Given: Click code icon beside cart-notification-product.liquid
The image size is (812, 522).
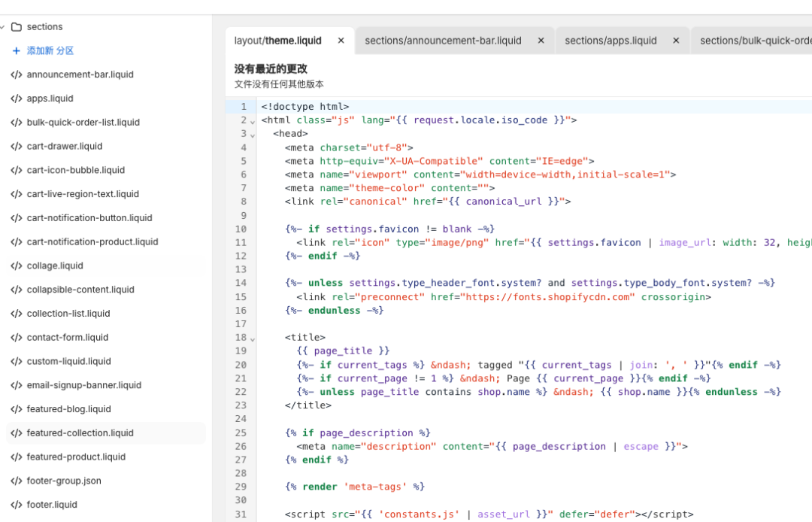Looking at the screenshot, I should click(17, 242).
